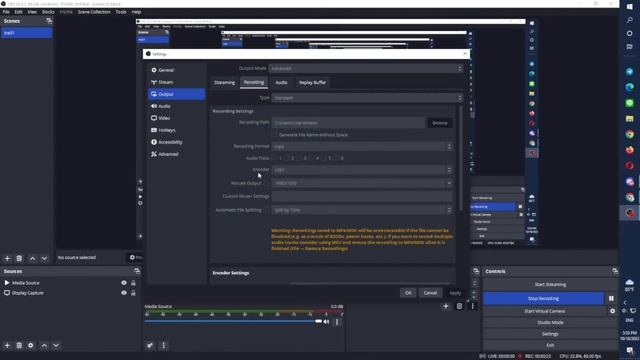Open mixer menu dots beside audio gear
The width and height of the screenshot is (640, 360).
[x=164, y=345]
